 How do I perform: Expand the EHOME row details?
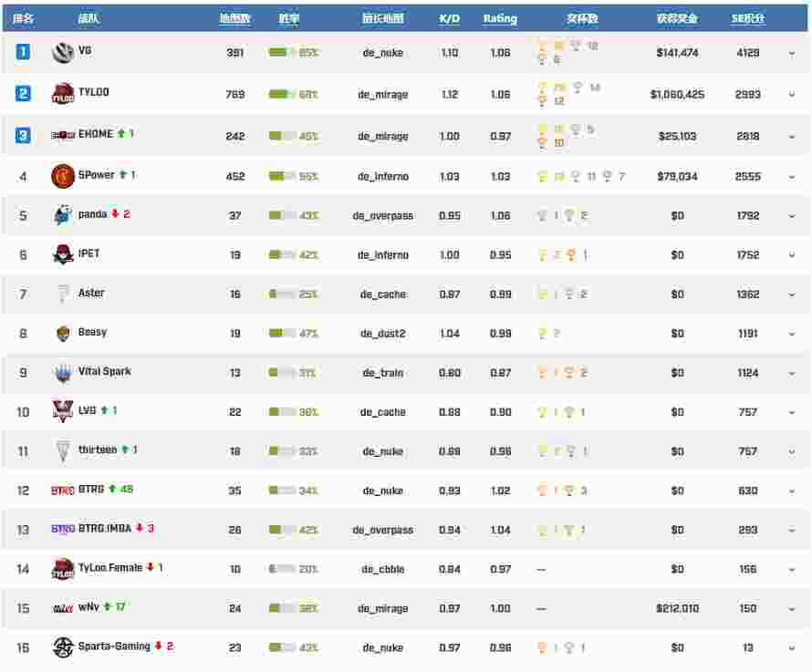click(791, 137)
